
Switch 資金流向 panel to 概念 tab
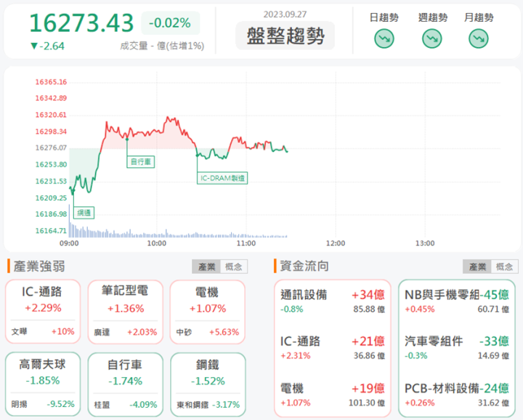504,267
